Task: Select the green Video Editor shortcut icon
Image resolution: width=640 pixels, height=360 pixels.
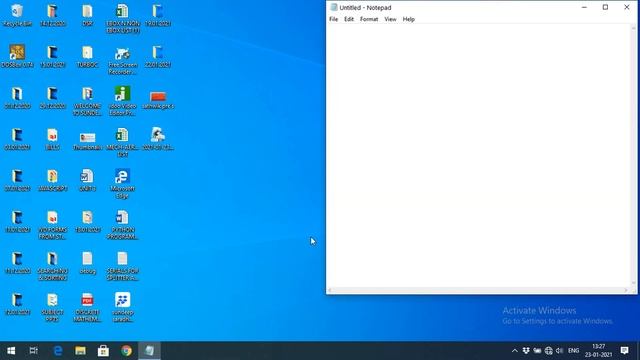Action: tap(122, 101)
